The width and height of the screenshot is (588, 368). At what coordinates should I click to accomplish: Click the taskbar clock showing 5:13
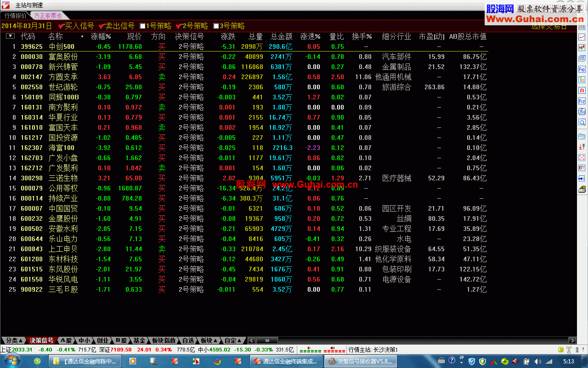[569, 361]
